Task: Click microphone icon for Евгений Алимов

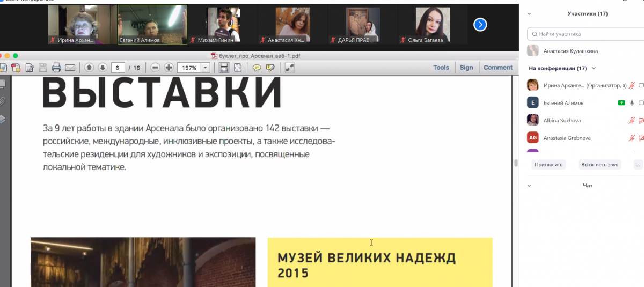Action: tap(632, 102)
